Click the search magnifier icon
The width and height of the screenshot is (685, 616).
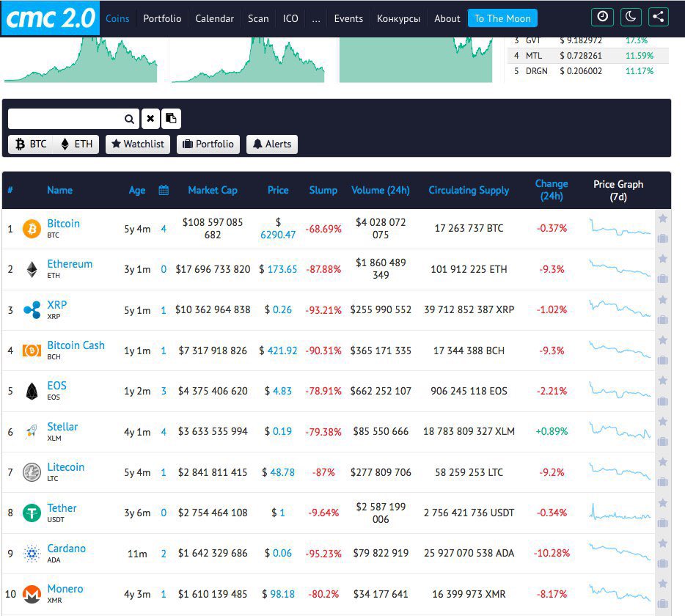129,119
